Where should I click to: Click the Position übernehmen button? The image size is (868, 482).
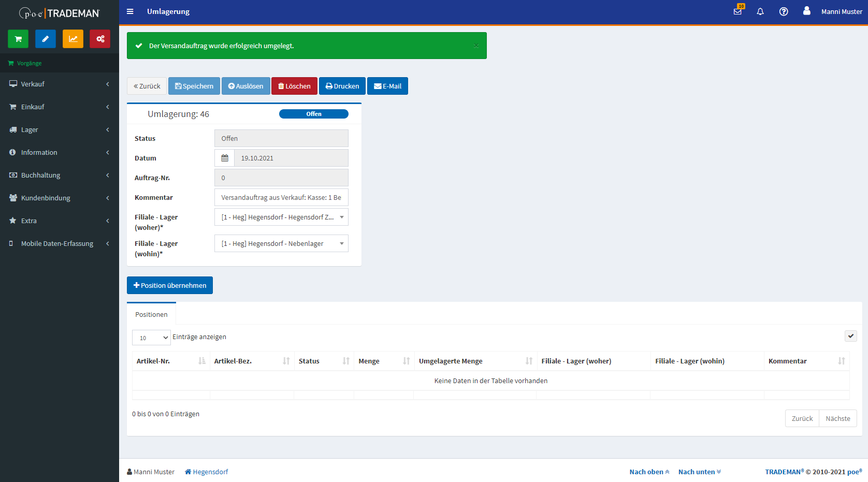[x=170, y=285]
